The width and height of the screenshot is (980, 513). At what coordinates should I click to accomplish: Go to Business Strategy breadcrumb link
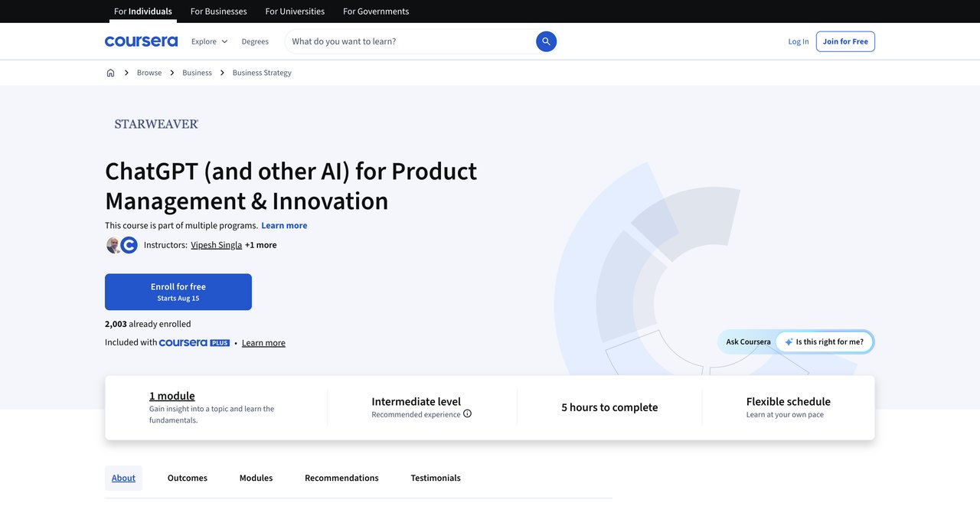tap(262, 73)
